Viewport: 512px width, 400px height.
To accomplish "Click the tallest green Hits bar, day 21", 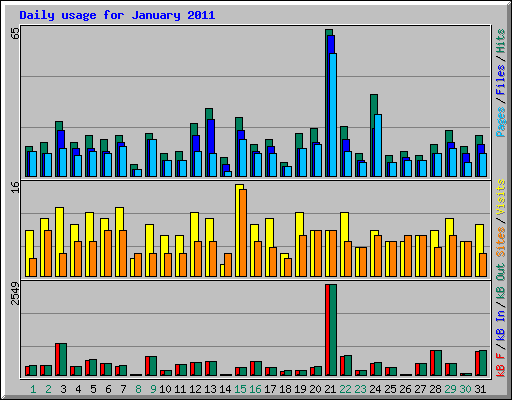I will (x=327, y=103).
